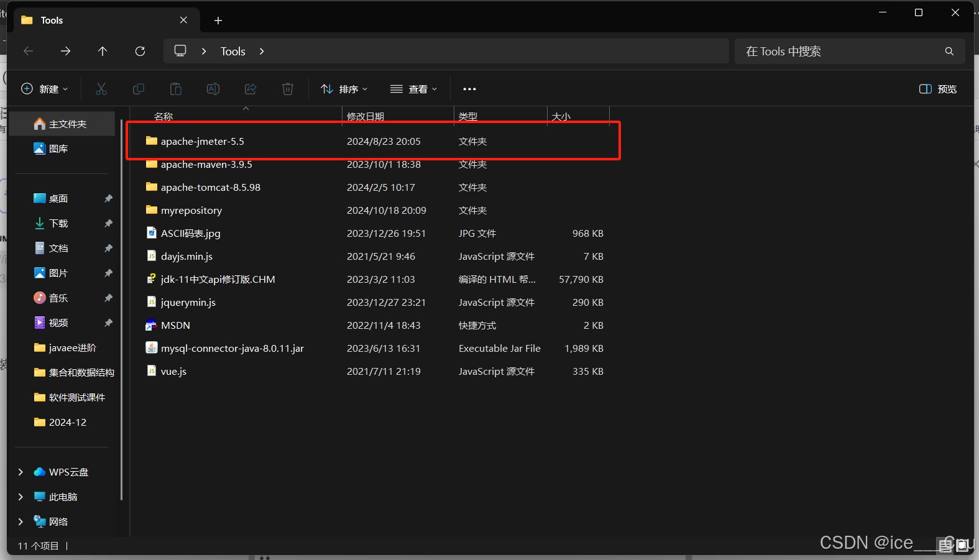Image resolution: width=979 pixels, height=560 pixels.
Task: Click the Rename icon in the toolbar
Action: point(213,89)
